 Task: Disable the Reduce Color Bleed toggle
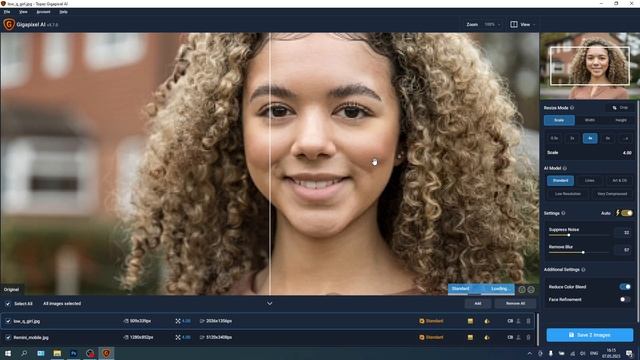pos(625,287)
